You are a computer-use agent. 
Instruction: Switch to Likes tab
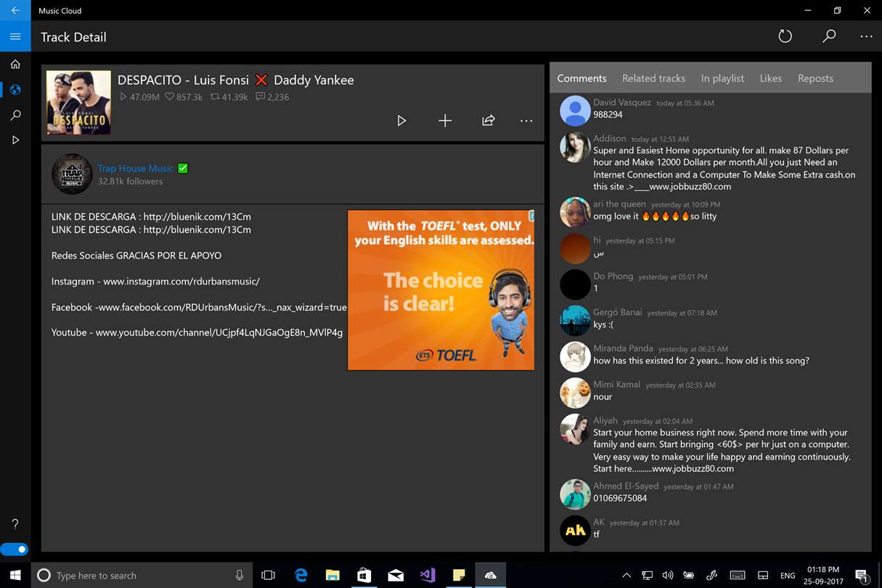771,78
